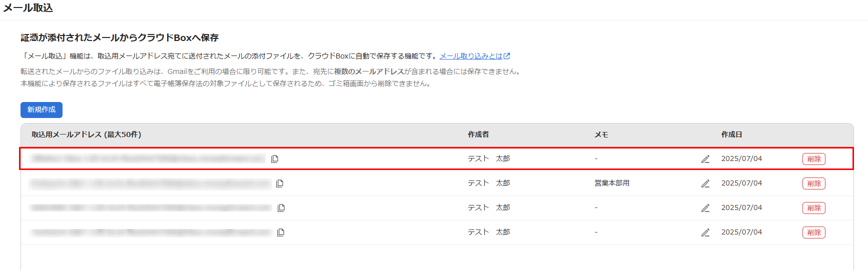The image size is (868, 270).
Task: Click the 新規作成 button
Action: [x=42, y=110]
